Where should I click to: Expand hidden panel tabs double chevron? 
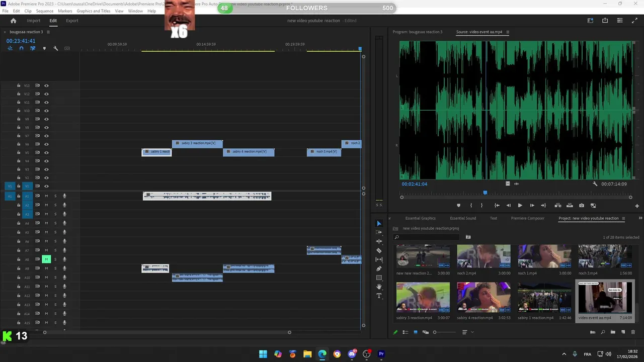coord(640,218)
